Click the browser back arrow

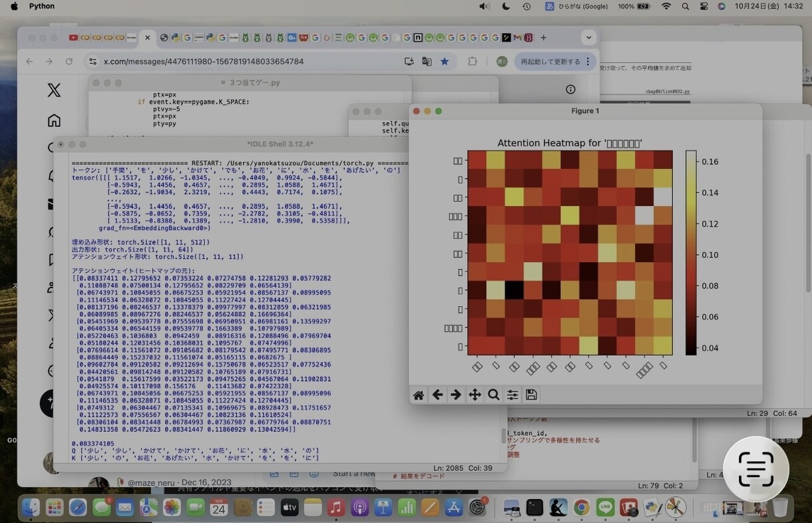[29, 61]
